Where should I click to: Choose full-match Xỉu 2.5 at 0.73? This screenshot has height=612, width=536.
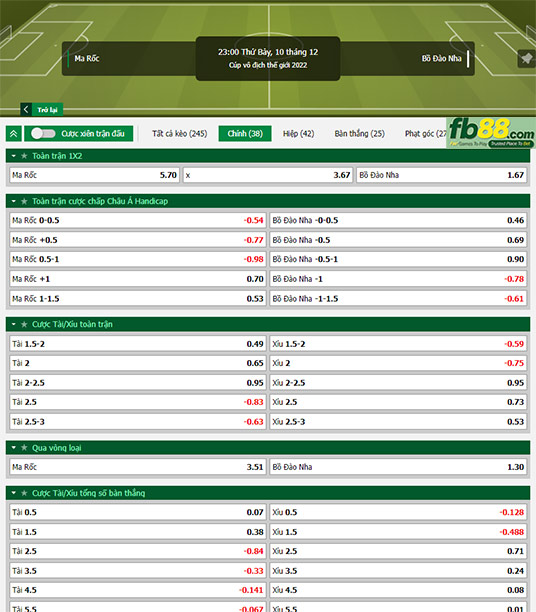point(398,402)
